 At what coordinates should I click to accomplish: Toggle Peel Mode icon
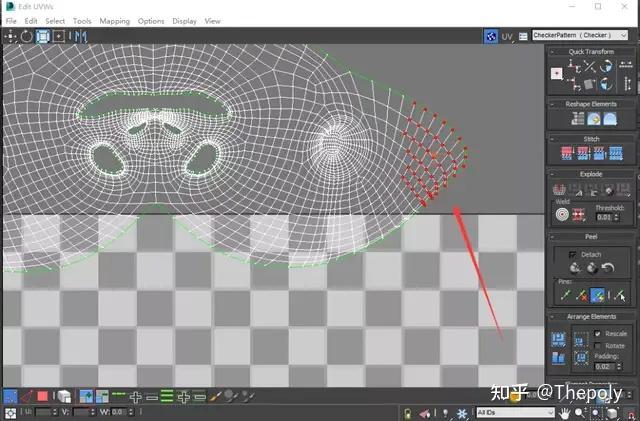click(591, 268)
